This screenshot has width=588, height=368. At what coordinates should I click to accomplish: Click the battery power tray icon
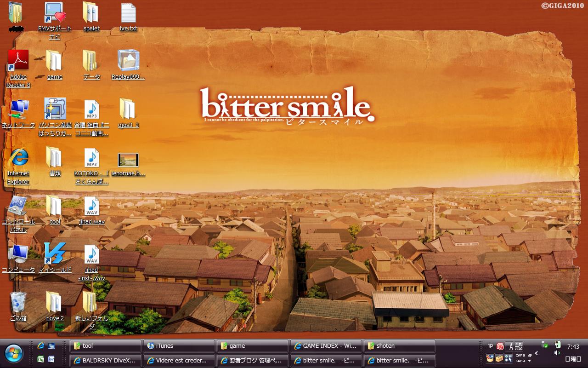click(x=558, y=344)
